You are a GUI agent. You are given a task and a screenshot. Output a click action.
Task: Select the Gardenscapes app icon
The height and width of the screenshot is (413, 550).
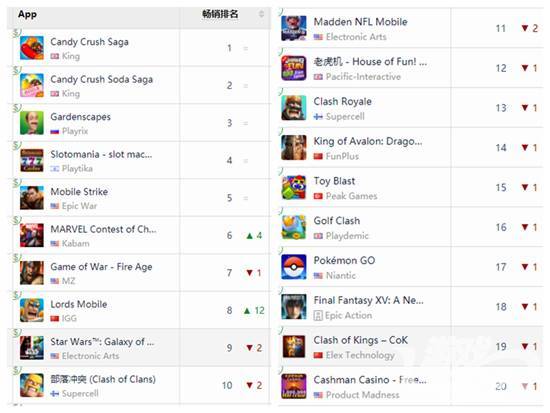click(x=32, y=123)
